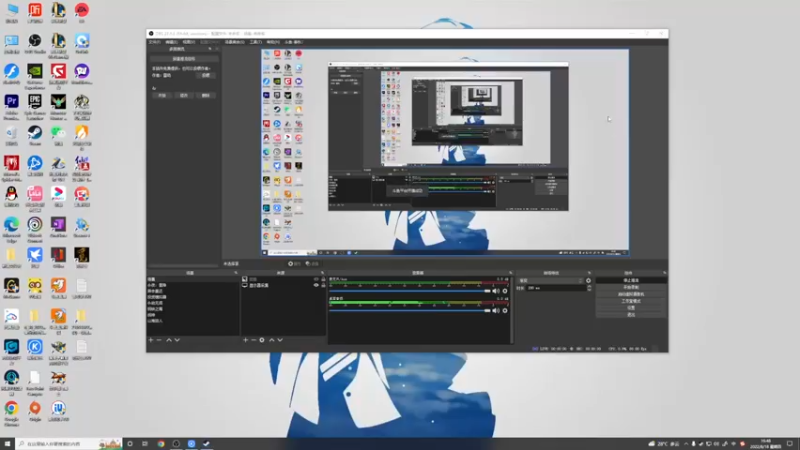This screenshot has height=450, width=800.
Task: Click the mic channel volume slider
Action: [x=410, y=291]
